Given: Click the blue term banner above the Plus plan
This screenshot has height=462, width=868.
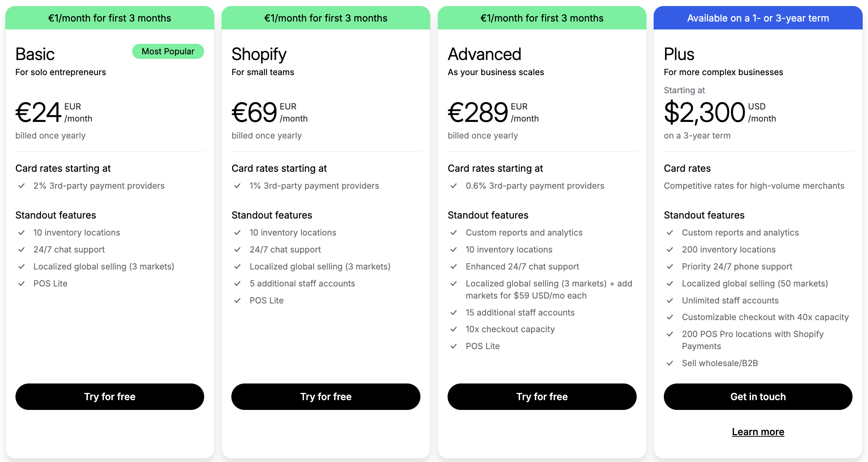Looking at the screenshot, I should 758,17.
